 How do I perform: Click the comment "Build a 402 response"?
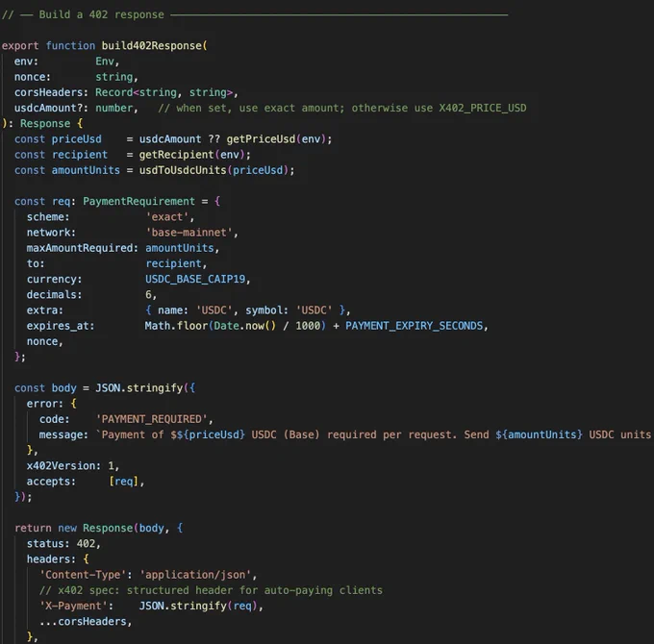(x=101, y=14)
